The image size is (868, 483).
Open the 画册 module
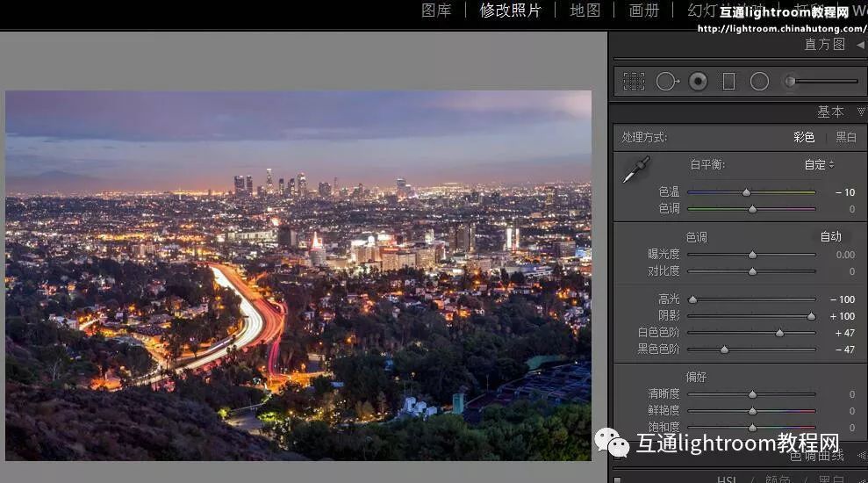[644, 10]
